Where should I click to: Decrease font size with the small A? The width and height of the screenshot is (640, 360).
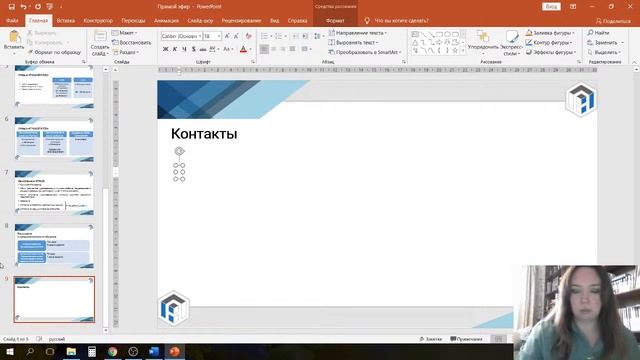coord(236,36)
